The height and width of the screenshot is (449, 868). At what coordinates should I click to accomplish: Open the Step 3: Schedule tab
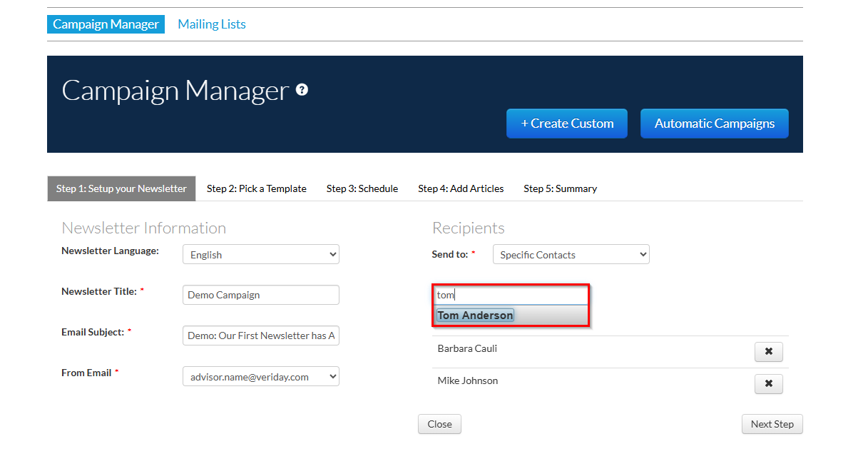pyautogui.click(x=362, y=188)
